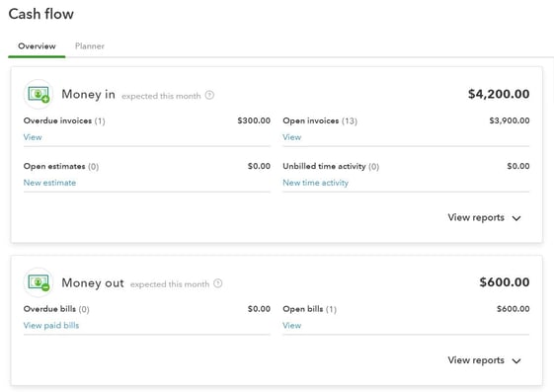
Task: View the open invoices list
Action: click(292, 137)
